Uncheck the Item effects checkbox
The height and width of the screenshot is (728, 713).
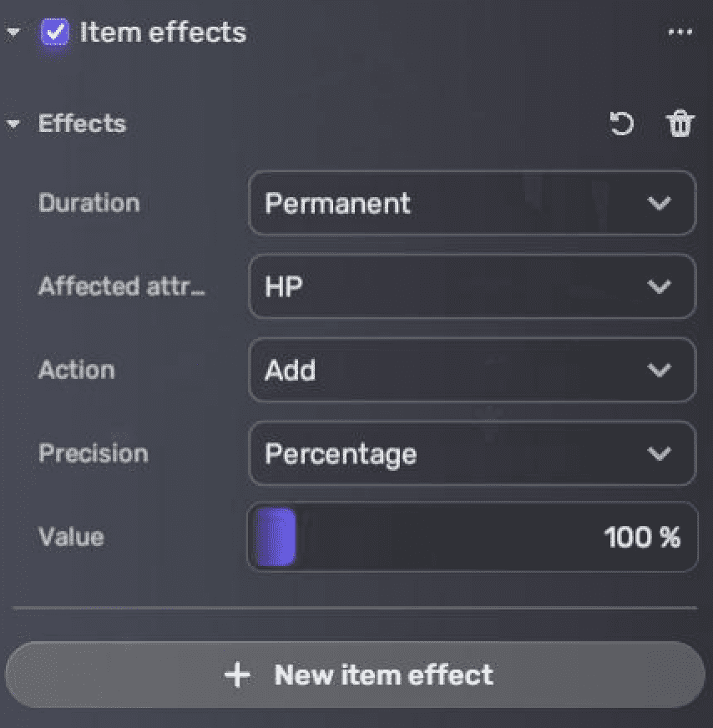[55, 31]
